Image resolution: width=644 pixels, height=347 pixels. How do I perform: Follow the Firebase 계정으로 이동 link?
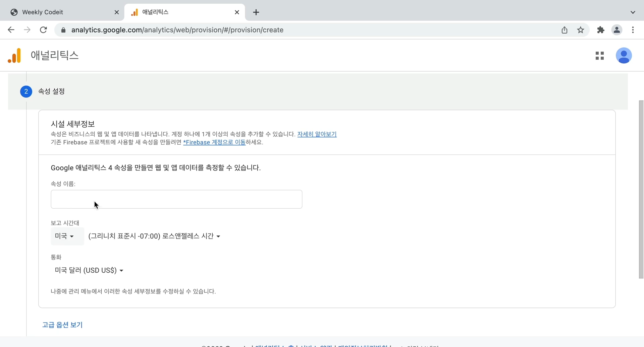(215, 142)
